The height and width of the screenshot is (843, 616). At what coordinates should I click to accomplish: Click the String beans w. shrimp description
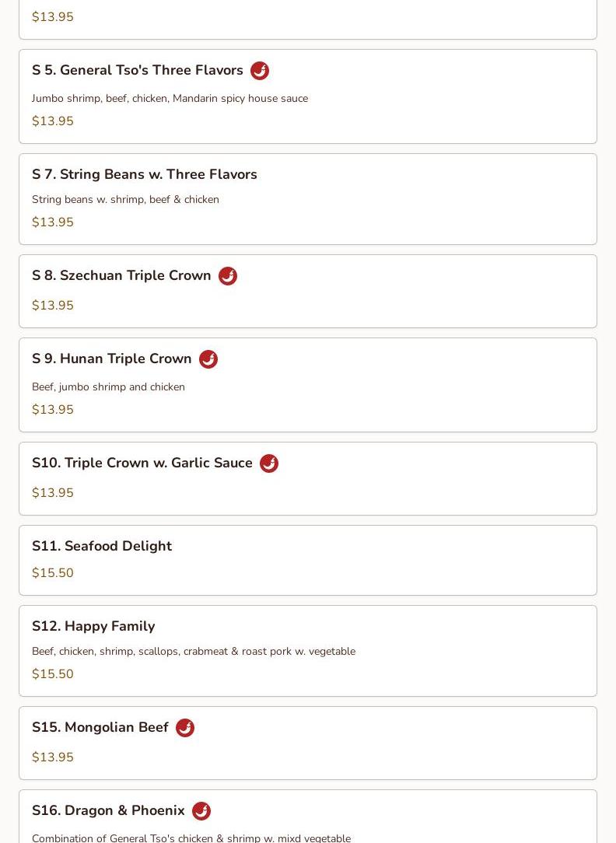click(x=125, y=199)
